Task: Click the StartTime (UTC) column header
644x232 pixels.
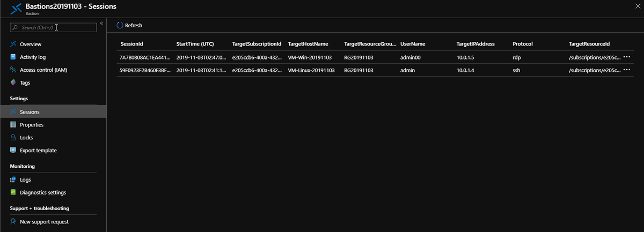Action: (x=195, y=43)
